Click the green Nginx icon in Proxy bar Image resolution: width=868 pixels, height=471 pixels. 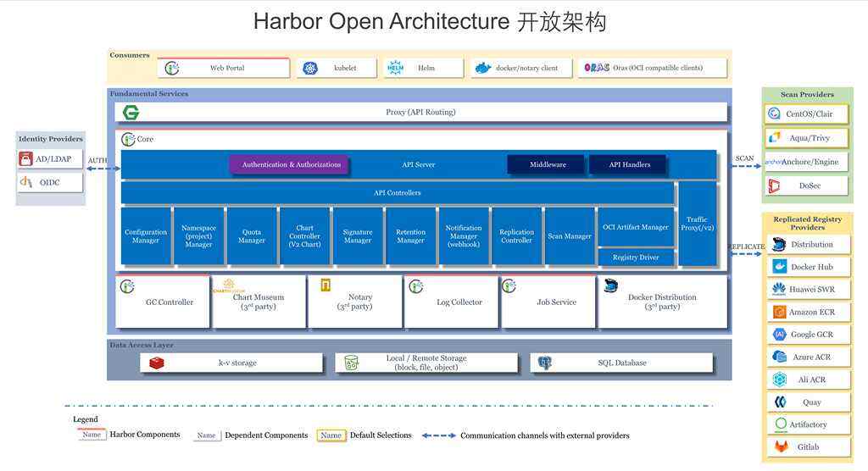[131, 113]
